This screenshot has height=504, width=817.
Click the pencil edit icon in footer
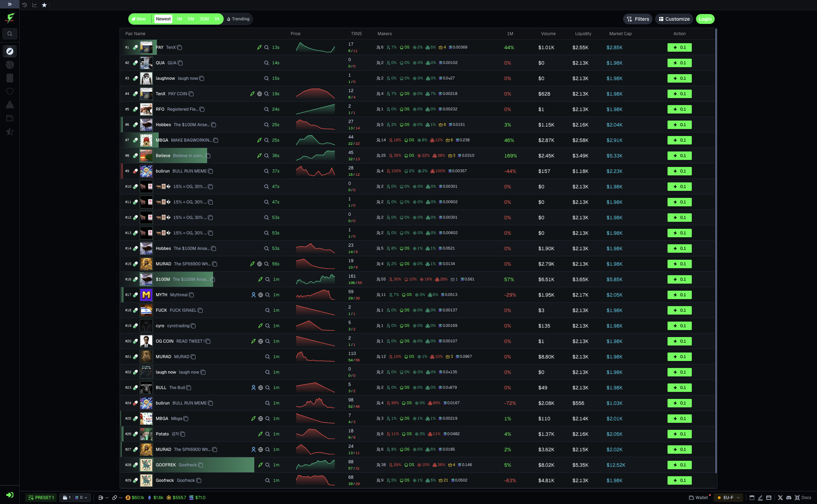(x=760, y=498)
